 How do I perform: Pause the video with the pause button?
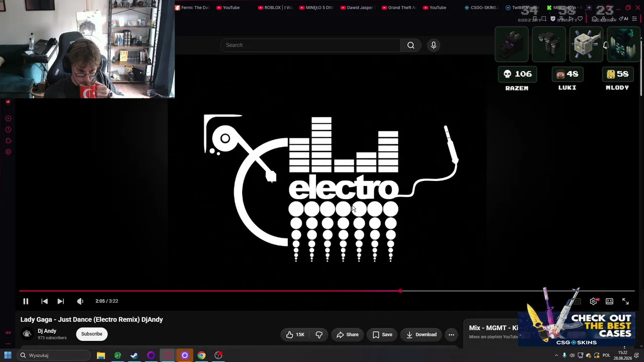(26, 301)
